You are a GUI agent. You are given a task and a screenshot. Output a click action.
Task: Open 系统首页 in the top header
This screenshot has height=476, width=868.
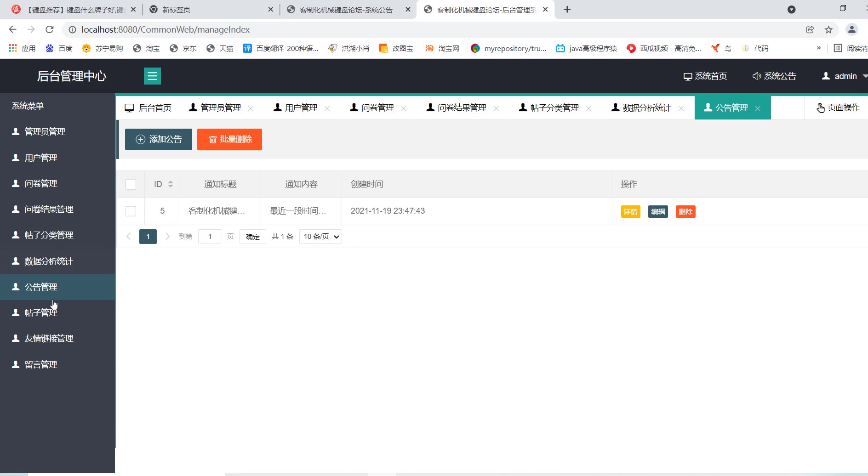click(x=705, y=76)
